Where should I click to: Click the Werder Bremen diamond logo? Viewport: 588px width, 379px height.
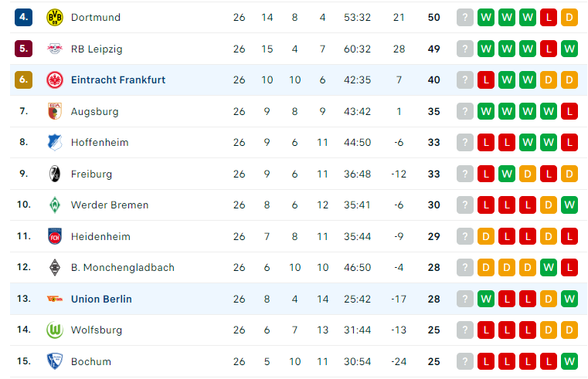pyautogui.click(x=55, y=205)
